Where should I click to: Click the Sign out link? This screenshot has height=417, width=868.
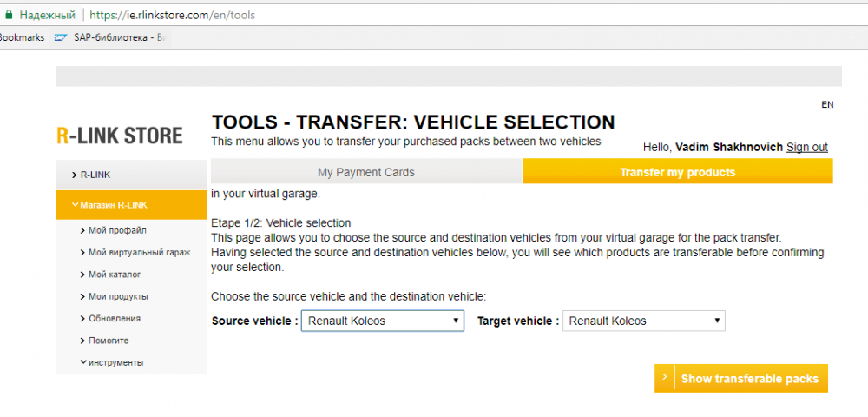point(806,148)
